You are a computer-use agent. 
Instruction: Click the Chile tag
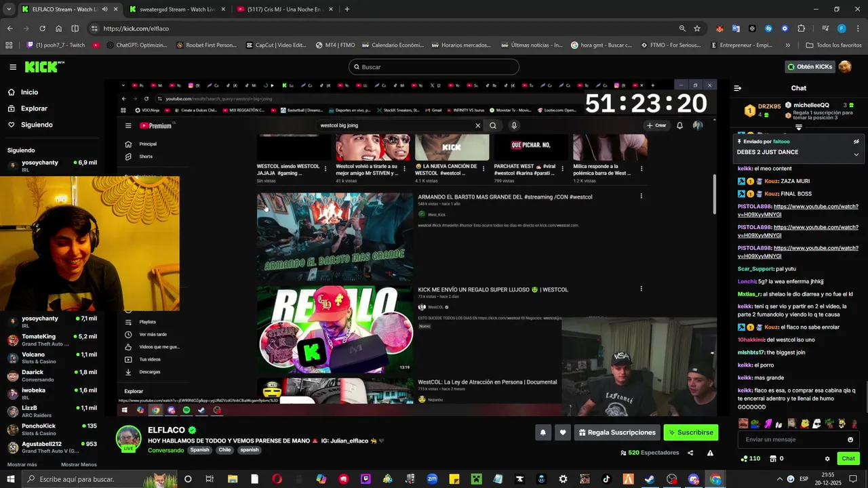(x=224, y=450)
